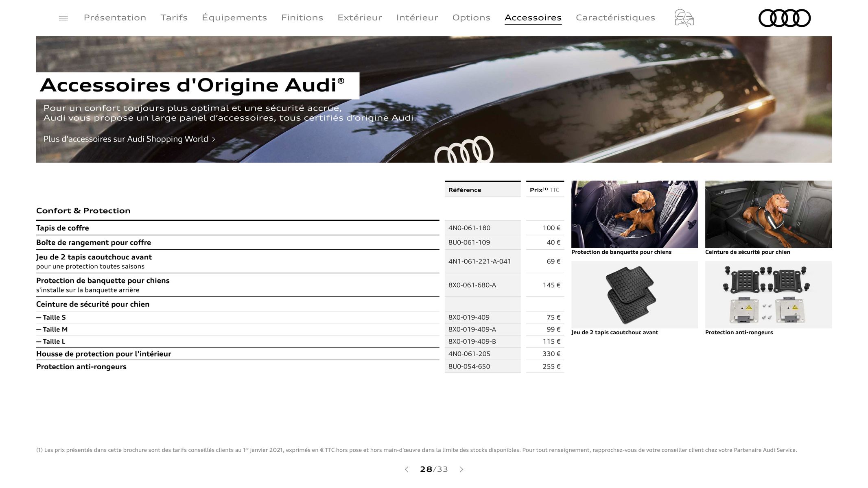Click the Confort & Protection section heading
The width and height of the screenshot is (868, 488).
coord(83,211)
